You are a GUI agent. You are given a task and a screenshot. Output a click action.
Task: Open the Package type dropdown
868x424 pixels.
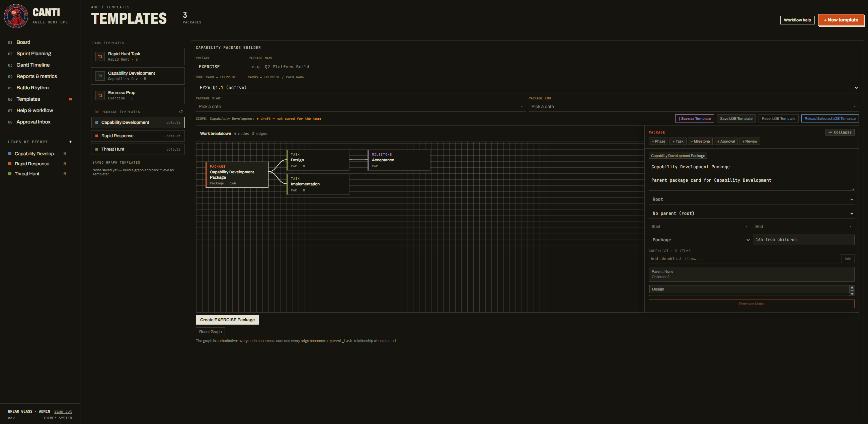(700, 240)
